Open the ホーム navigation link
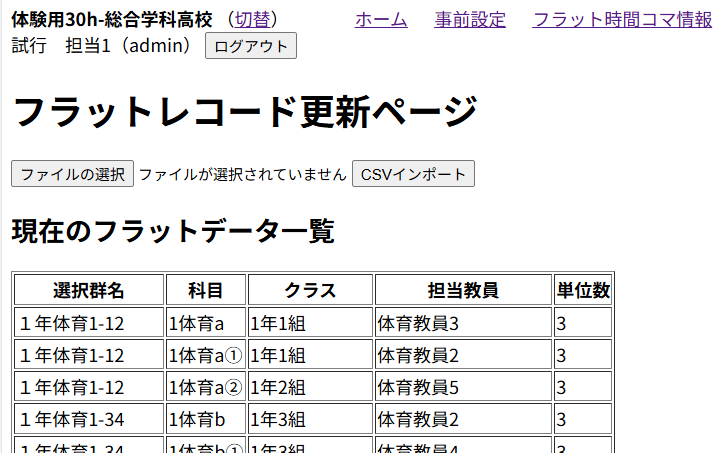Screen dimensions: 724x453 pos(381,20)
